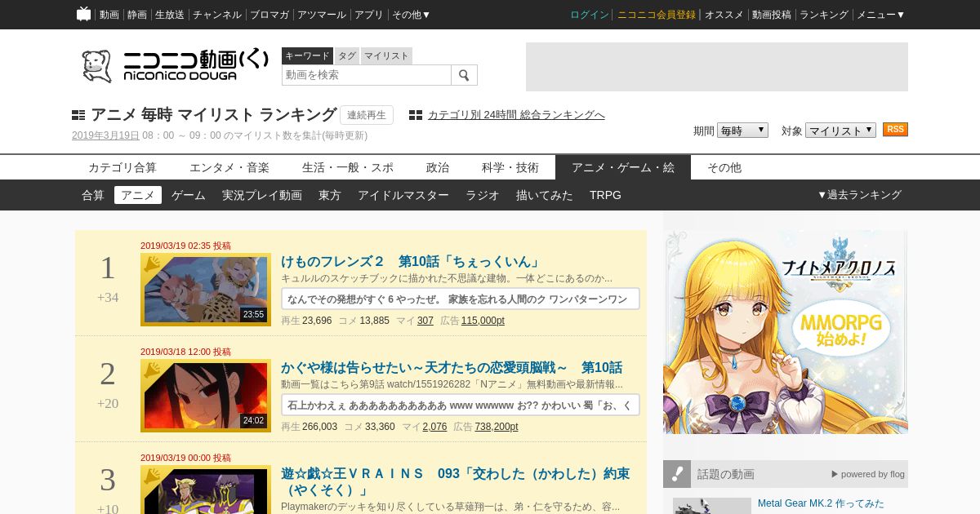The image size is (980, 514).
Task: Open 遊☆戯☆王ＶＲＡＩＮＳ 093 video title
Action: [x=456, y=481]
